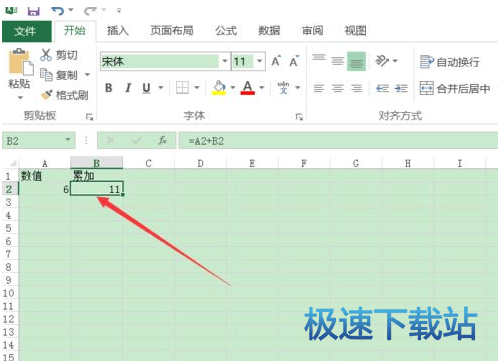The width and height of the screenshot is (498, 361).
Task: Click the center text horizontally icon
Action: 338,88
